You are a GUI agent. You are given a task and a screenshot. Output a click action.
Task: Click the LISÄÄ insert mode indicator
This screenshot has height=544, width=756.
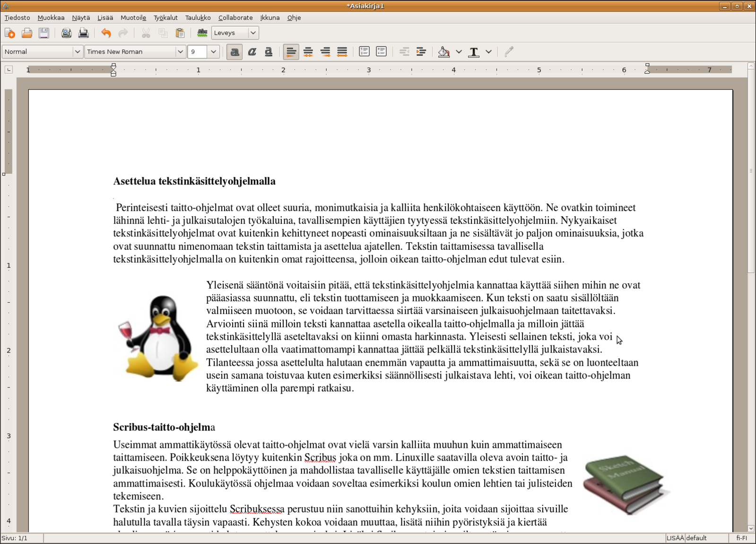[675, 538]
